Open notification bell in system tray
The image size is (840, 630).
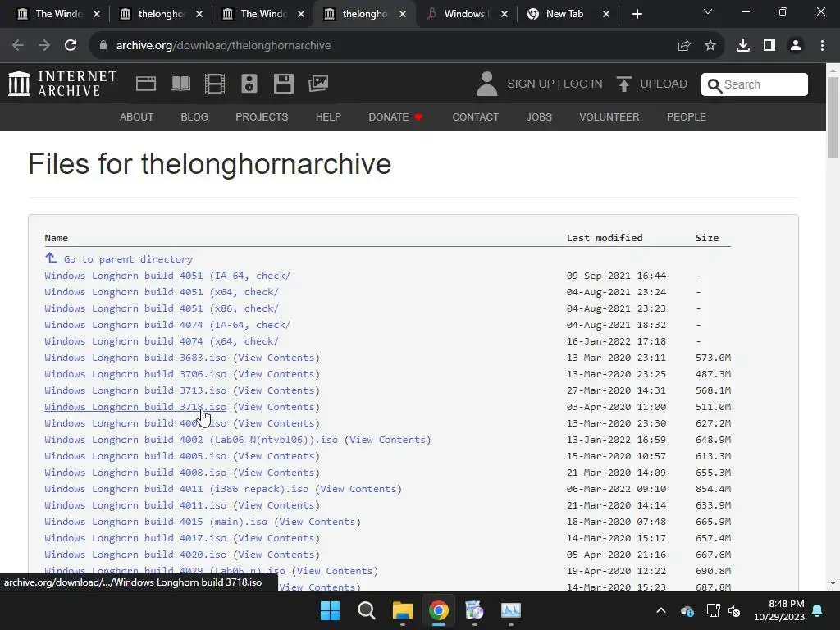point(818,610)
